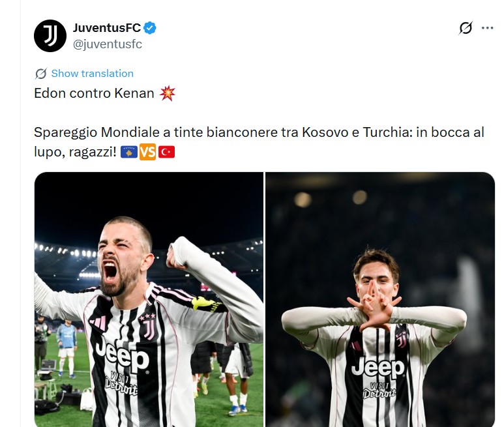This screenshot has width=504, height=427.
Task: Go to the @juventusfc handle
Action: (x=107, y=44)
